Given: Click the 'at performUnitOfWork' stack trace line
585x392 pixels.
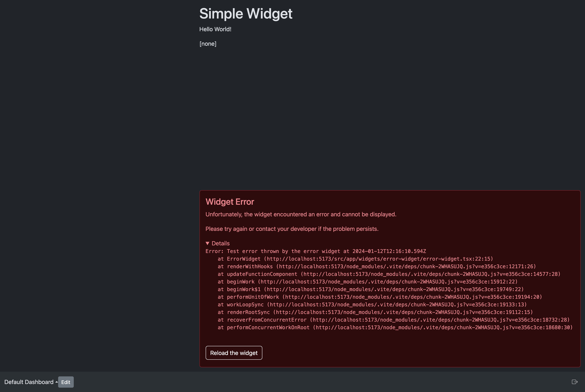Looking at the screenshot, I should coord(380,297).
